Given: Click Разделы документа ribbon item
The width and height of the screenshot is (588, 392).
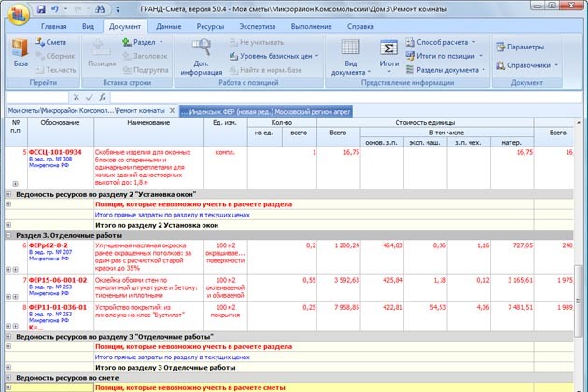Looking at the screenshot, I should [x=442, y=70].
